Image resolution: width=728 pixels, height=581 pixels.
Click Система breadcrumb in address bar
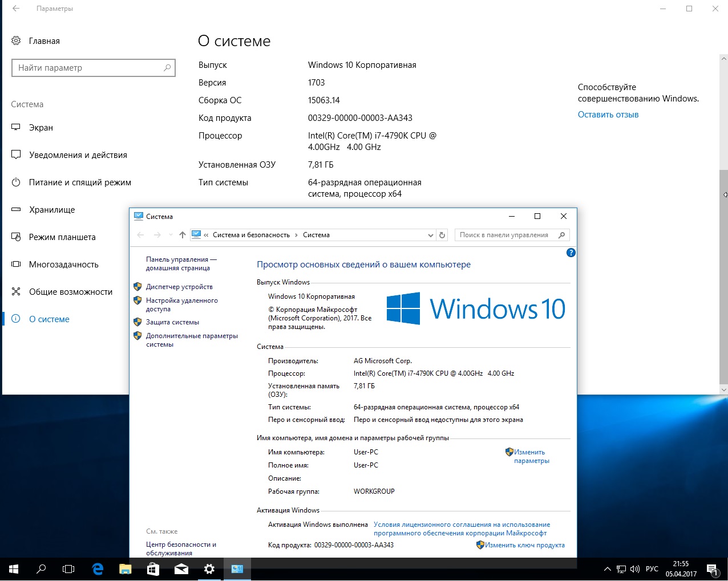click(316, 235)
